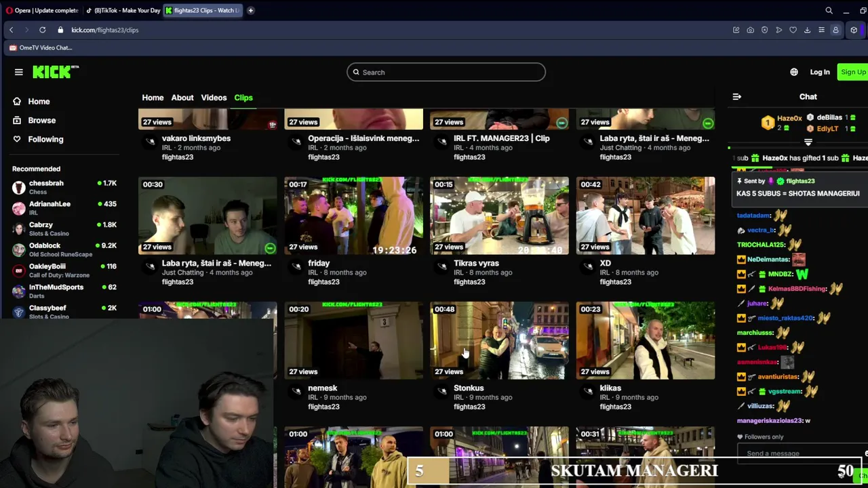Click chat username KelmasBBDFishing
Image resolution: width=868 pixels, height=488 pixels.
[797, 289]
